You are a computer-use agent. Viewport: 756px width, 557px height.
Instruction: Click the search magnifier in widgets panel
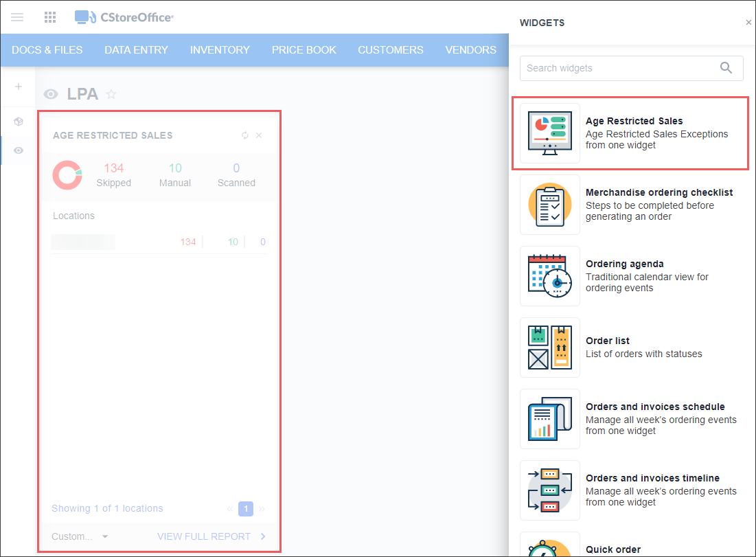click(726, 68)
